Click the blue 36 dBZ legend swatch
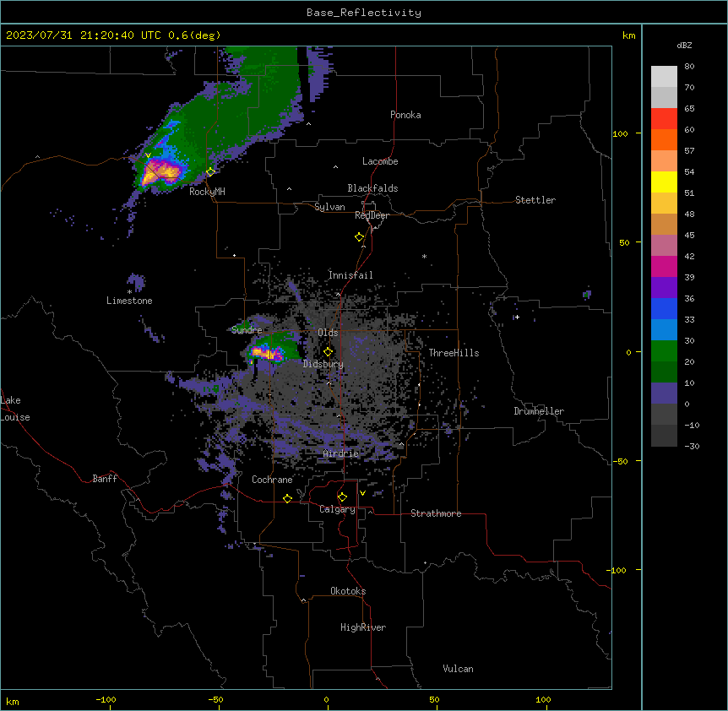728x711 pixels. [x=664, y=308]
